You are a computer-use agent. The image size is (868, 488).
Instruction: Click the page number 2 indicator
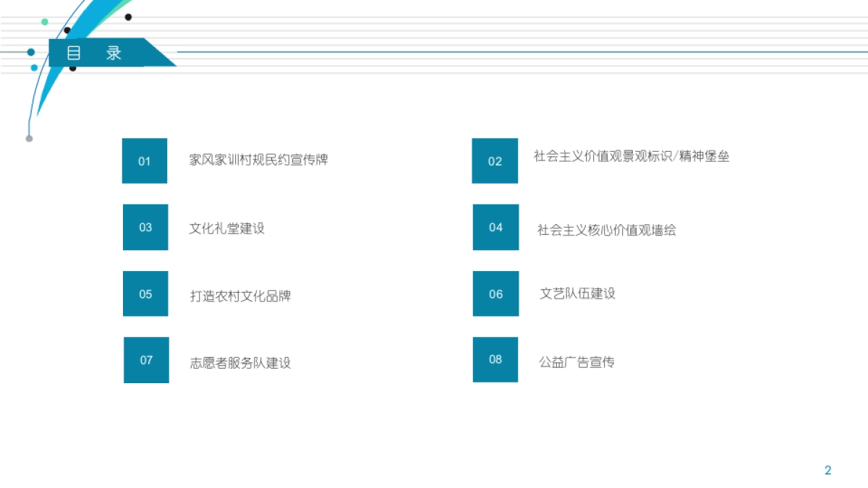pyautogui.click(x=827, y=469)
